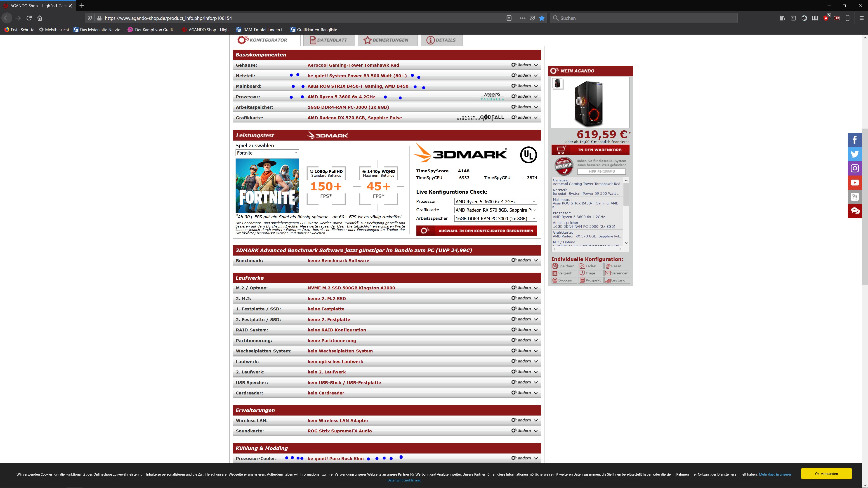Click the Firefox home icon
Screen dimensions: 868x488
tap(40, 18)
